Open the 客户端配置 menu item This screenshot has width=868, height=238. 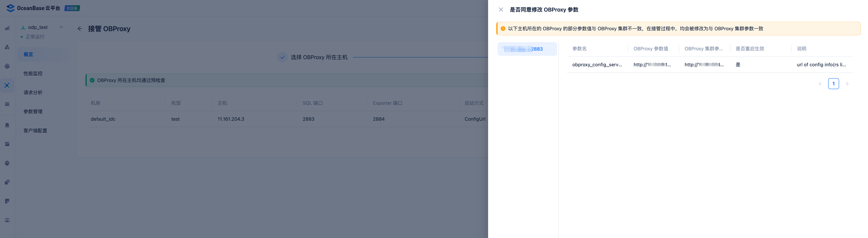click(x=35, y=131)
